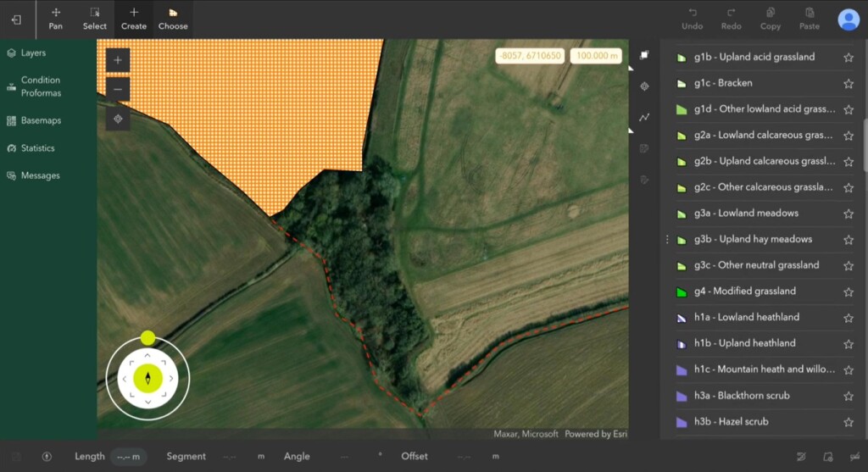
Task: Open Condition Proformas section
Action: (x=41, y=86)
